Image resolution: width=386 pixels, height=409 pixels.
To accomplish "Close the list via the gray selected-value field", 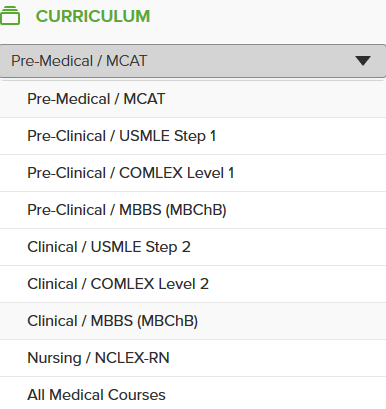I will point(193,61).
